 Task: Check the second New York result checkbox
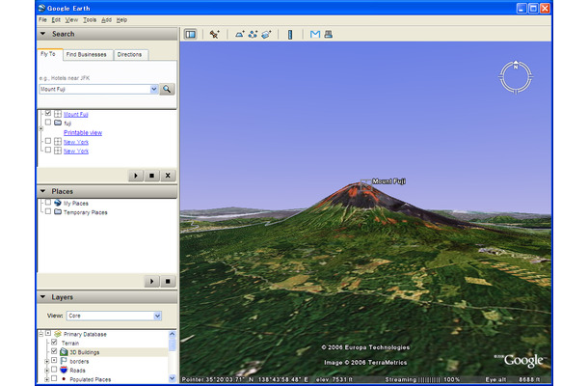(x=48, y=150)
